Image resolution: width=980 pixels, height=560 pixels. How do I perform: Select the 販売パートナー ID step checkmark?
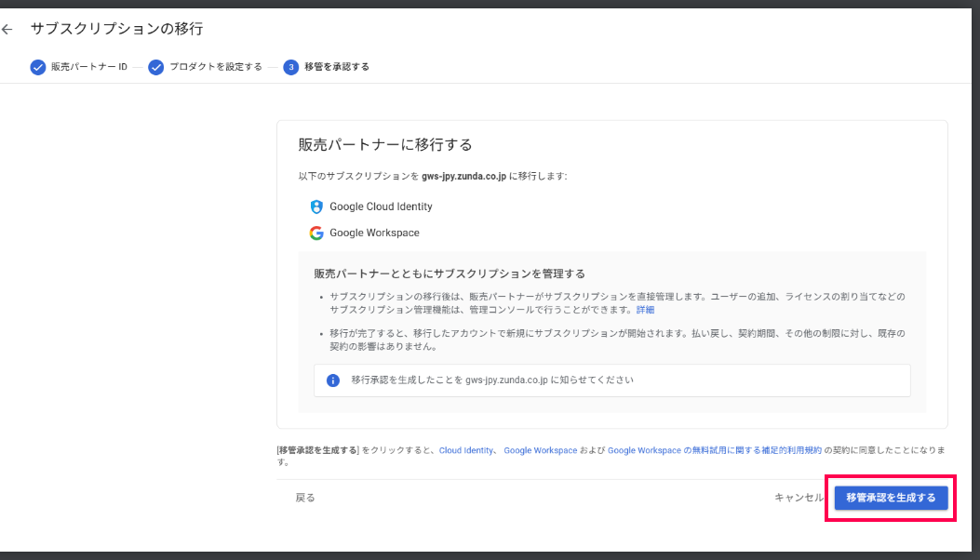pyautogui.click(x=38, y=67)
